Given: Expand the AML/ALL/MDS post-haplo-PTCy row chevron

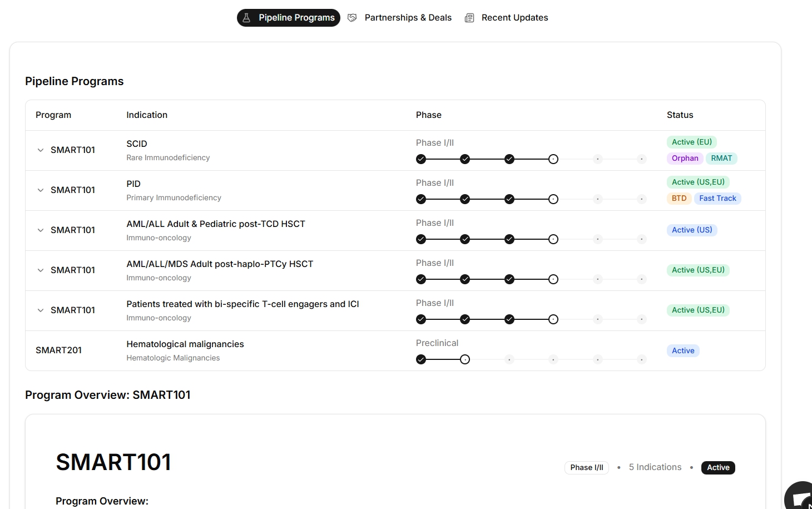Looking at the screenshot, I should [x=41, y=270].
